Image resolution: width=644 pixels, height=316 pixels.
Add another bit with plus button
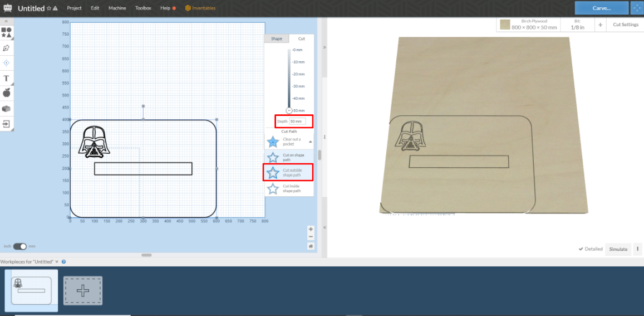(600, 25)
